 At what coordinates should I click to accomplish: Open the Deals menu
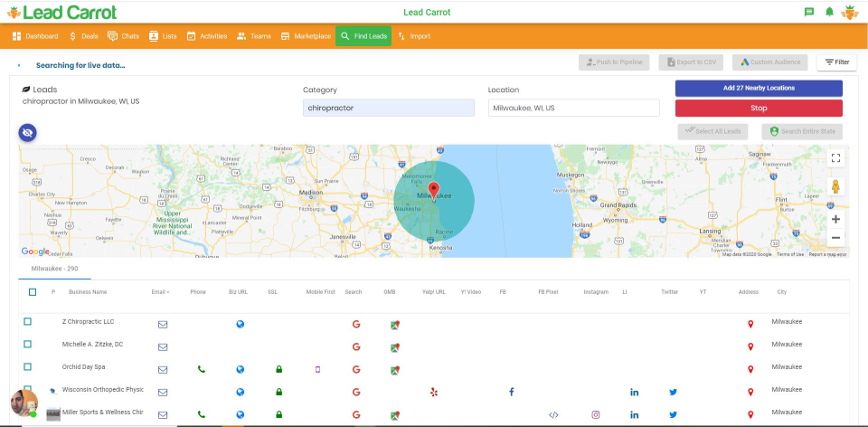coord(83,36)
